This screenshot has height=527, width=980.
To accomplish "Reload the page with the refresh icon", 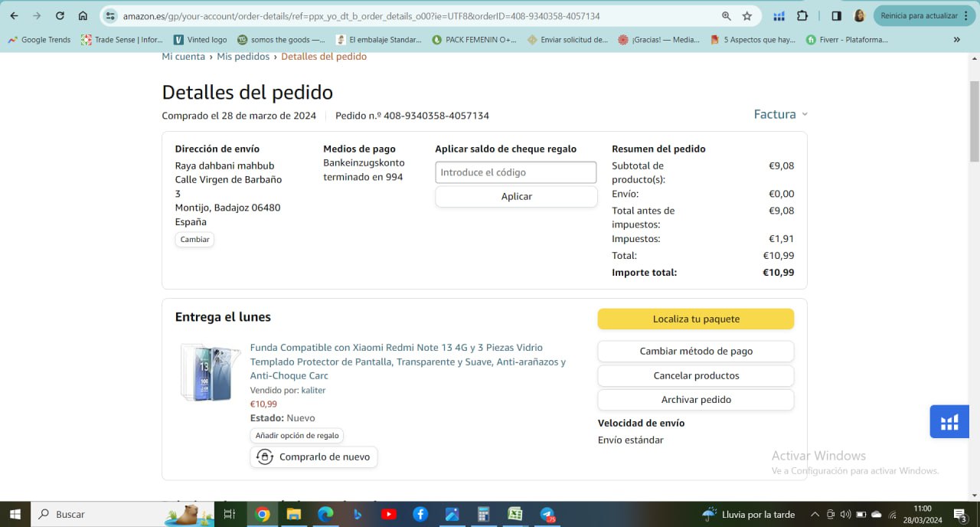I will click(x=60, y=16).
